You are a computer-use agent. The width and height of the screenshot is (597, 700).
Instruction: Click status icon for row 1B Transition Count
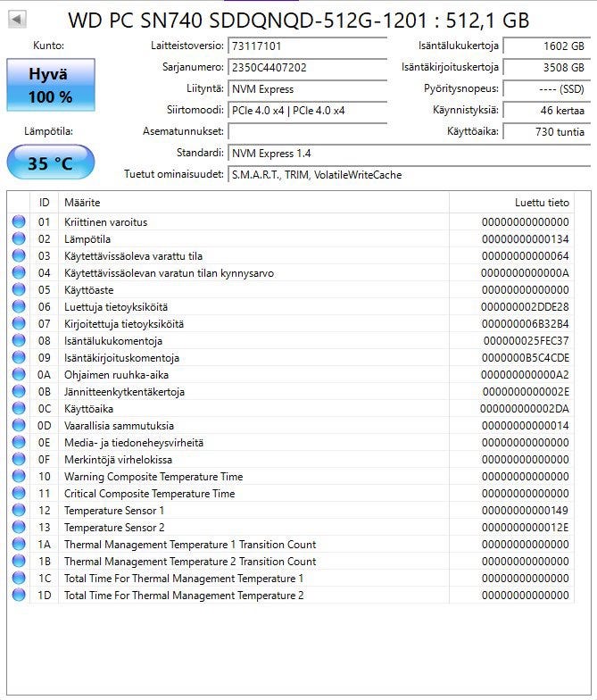pos(19,561)
